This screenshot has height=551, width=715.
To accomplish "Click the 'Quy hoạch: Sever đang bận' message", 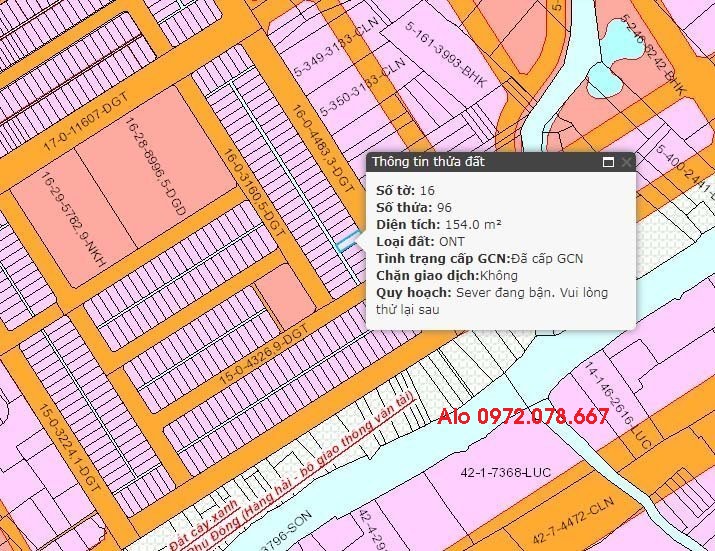I will pos(492,301).
